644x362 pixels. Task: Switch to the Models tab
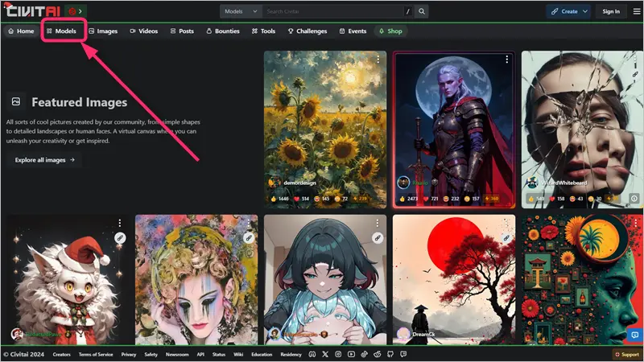[x=61, y=31]
